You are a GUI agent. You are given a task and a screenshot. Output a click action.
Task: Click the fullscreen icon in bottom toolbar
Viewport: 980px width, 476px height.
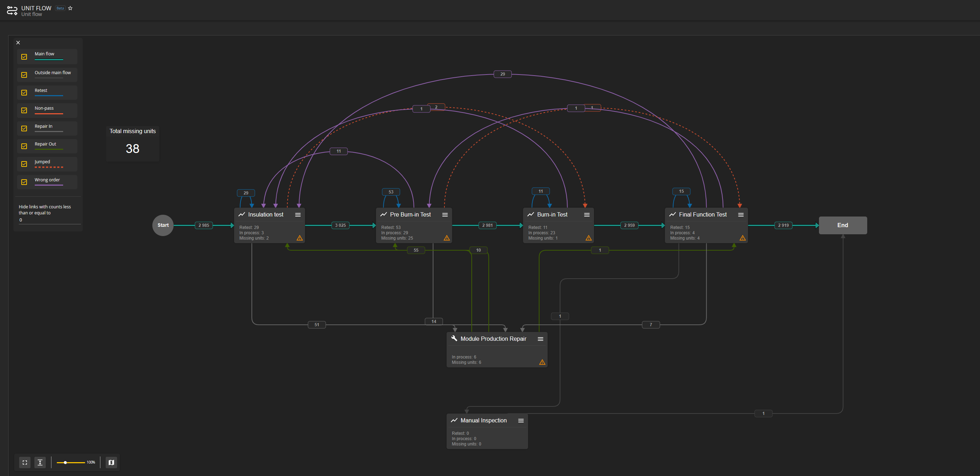pos(25,462)
